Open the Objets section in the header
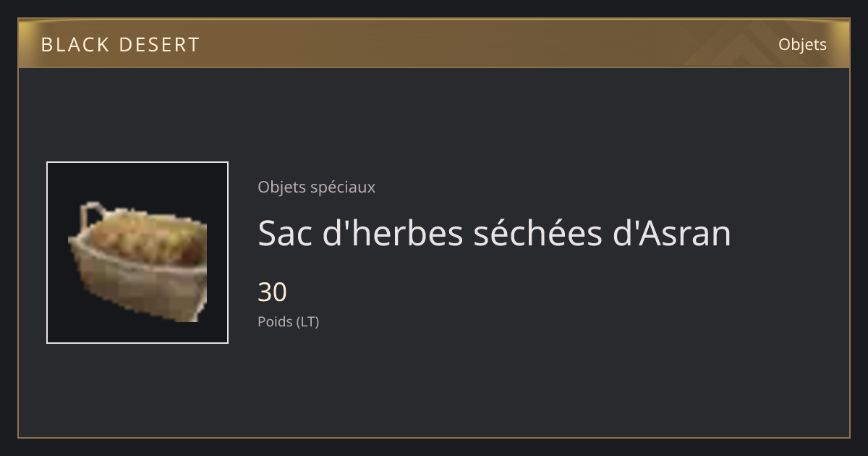 [802, 45]
